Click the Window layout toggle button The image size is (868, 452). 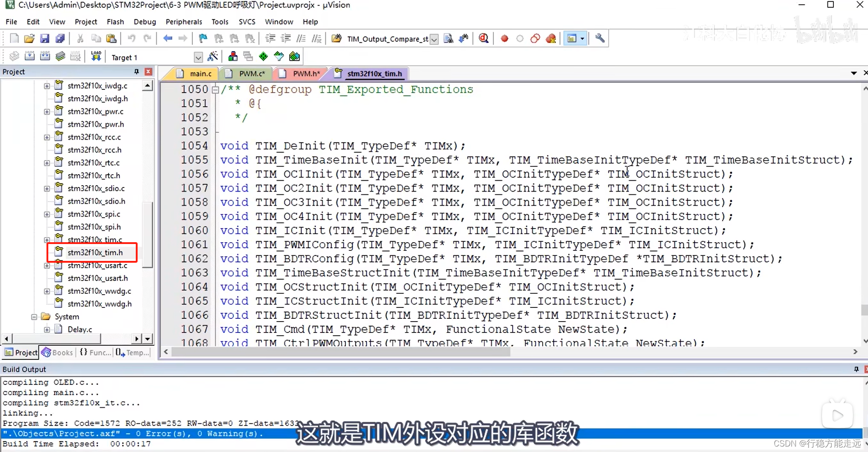572,38
